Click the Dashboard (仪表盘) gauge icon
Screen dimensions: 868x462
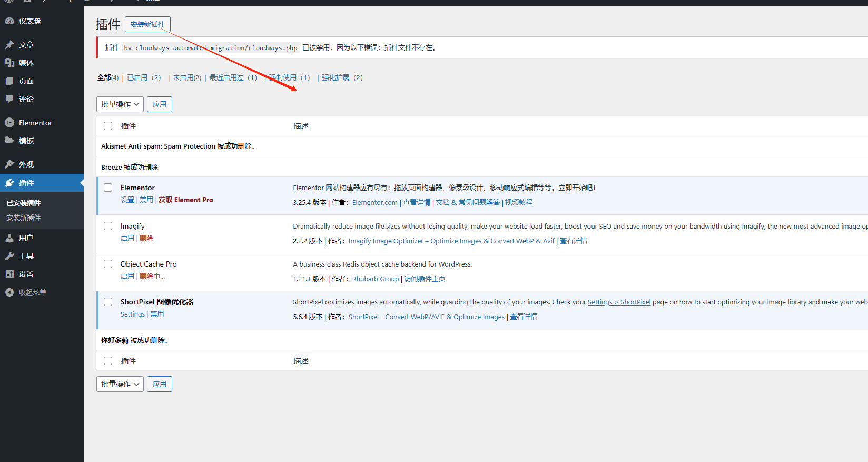tap(9, 21)
